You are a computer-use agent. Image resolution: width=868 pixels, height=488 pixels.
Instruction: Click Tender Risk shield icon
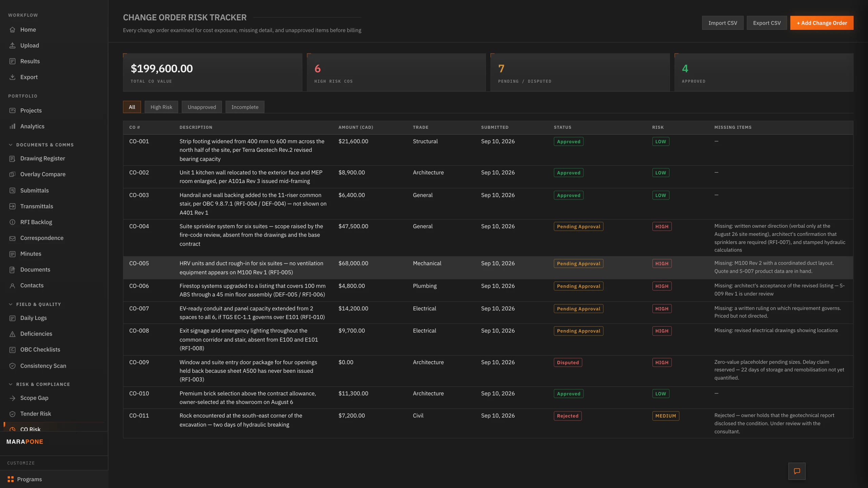click(13, 414)
